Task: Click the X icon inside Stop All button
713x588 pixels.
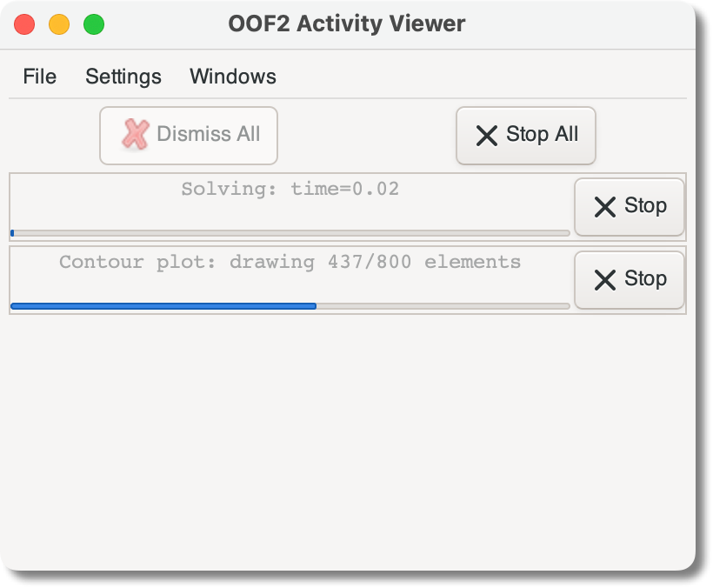Action: tap(488, 135)
